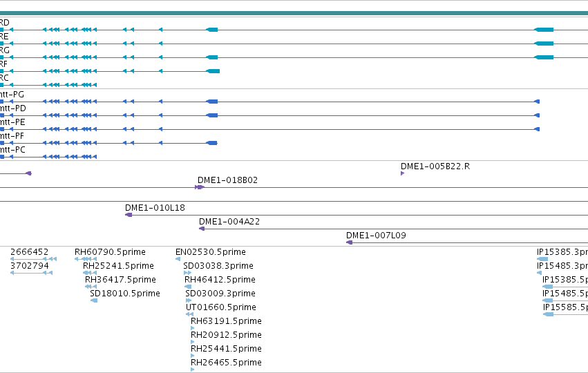This screenshot has width=588, height=373.
Task: Select the RH20912.5prime EST label
Action: tap(226, 335)
